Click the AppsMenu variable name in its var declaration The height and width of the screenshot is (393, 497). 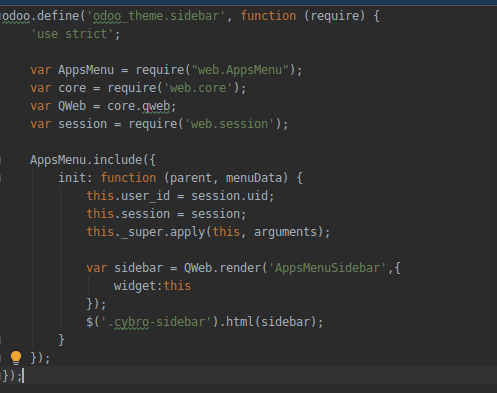(86, 70)
